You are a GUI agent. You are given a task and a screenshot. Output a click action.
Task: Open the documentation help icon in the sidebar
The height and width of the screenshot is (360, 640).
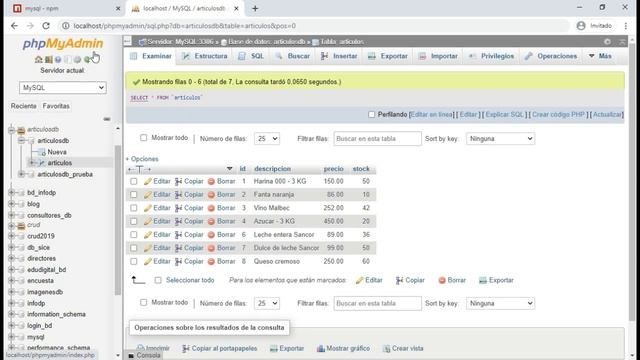(58, 60)
